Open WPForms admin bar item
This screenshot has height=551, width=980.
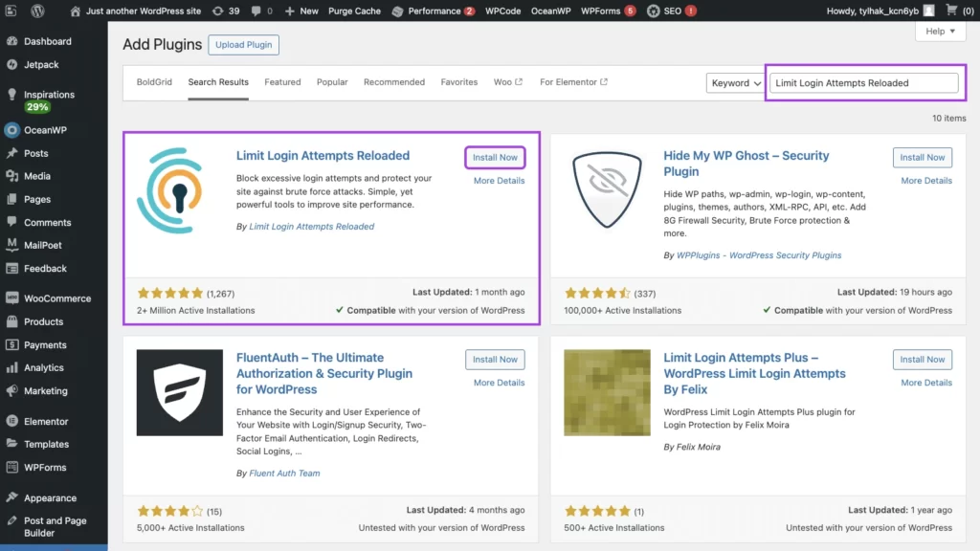[608, 11]
